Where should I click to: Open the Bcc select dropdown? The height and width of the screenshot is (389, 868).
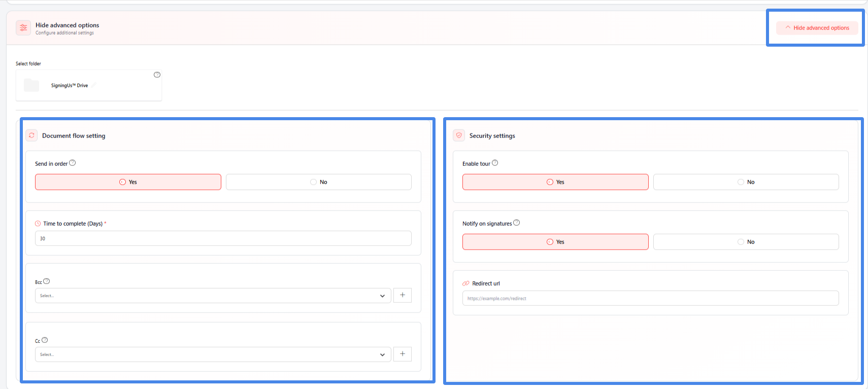point(213,296)
